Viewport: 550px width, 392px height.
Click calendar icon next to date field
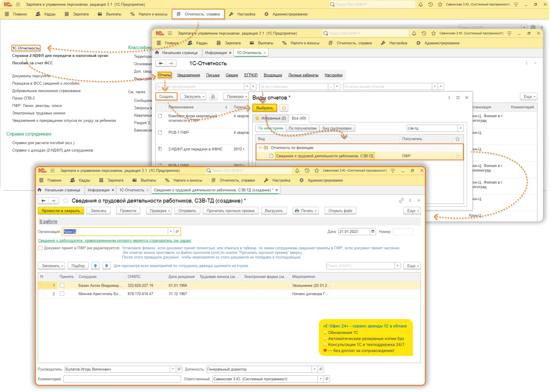(x=373, y=232)
